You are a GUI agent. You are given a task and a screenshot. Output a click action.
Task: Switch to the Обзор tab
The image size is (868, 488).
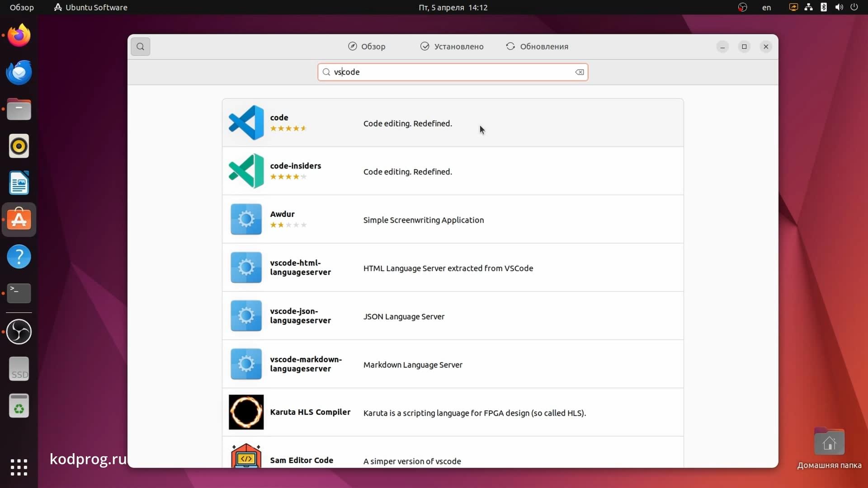pos(367,47)
